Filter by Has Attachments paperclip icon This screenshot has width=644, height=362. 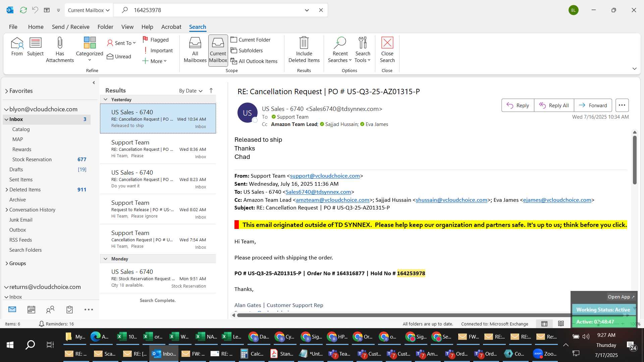tap(60, 50)
